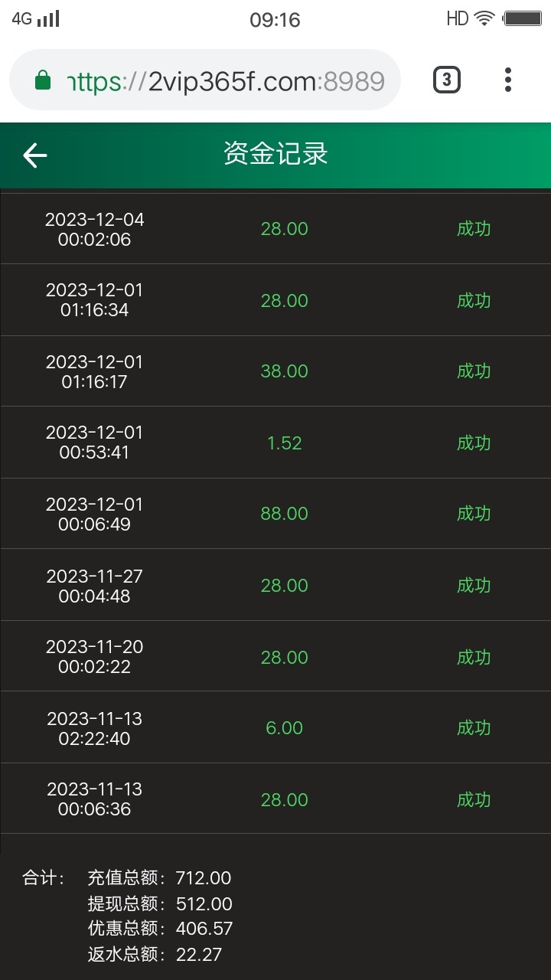Tap the 38.00 amount entry

pyautogui.click(x=284, y=371)
